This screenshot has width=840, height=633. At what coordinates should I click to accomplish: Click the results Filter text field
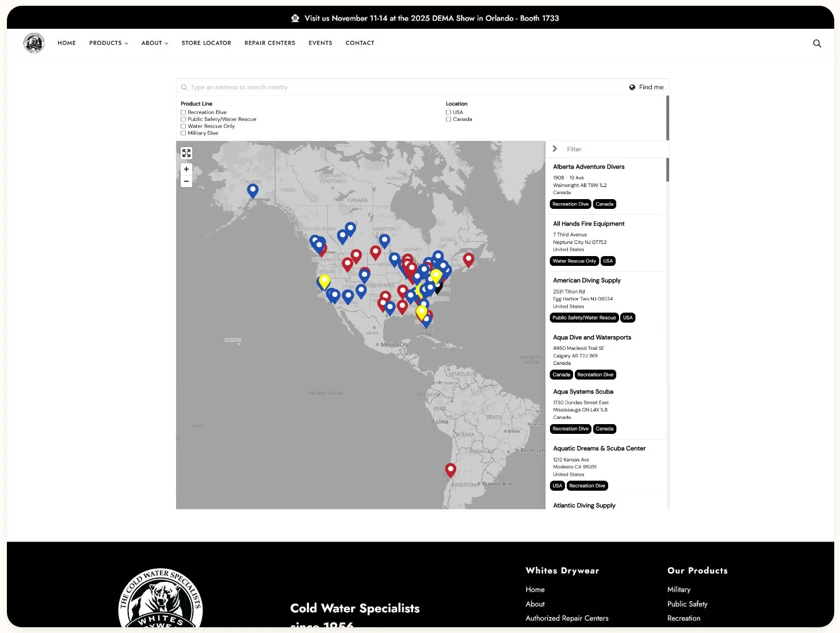click(613, 149)
